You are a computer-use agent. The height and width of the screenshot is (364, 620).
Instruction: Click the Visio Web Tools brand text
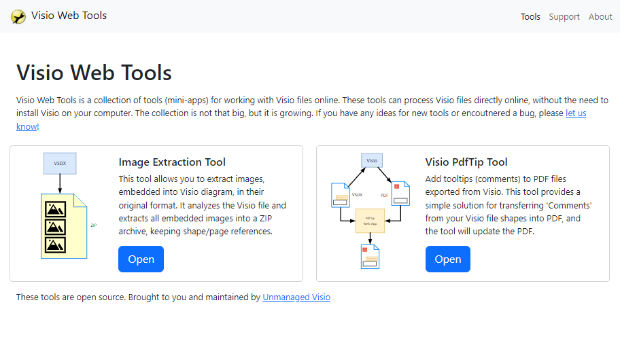pyautogui.click(x=69, y=16)
